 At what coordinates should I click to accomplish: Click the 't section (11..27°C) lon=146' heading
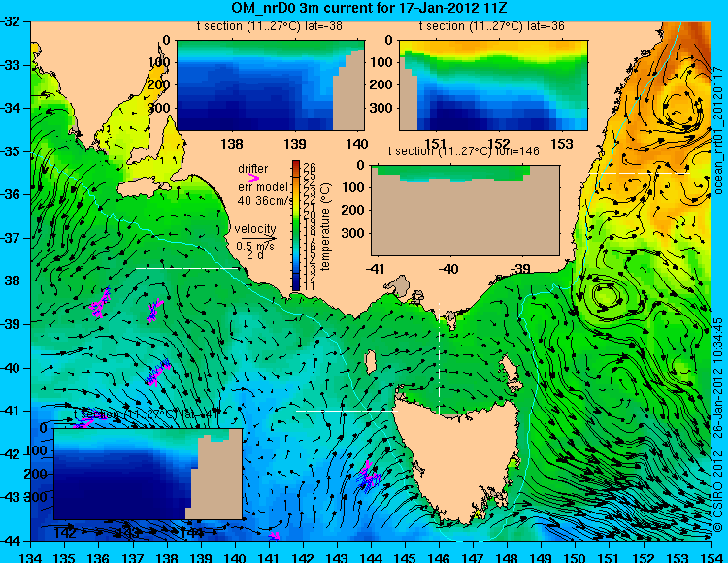click(x=464, y=151)
